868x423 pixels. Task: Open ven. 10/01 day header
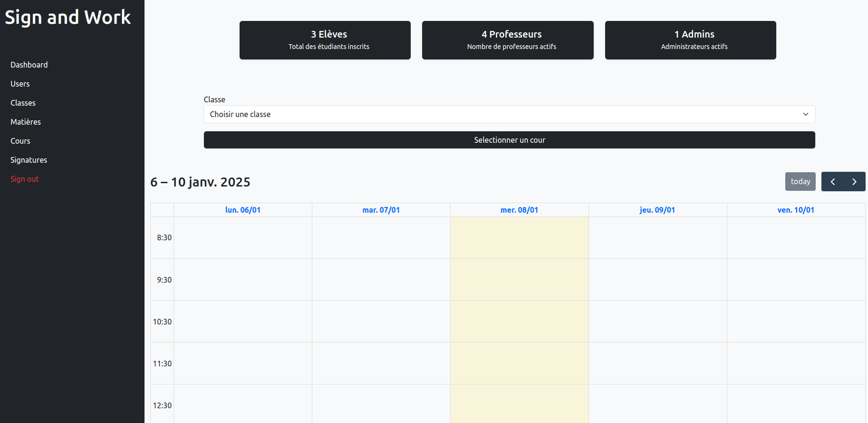tap(796, 210)
